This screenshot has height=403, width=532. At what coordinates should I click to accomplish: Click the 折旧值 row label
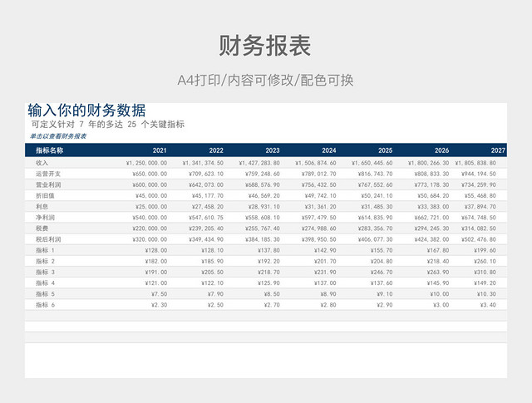pos(45,196)
